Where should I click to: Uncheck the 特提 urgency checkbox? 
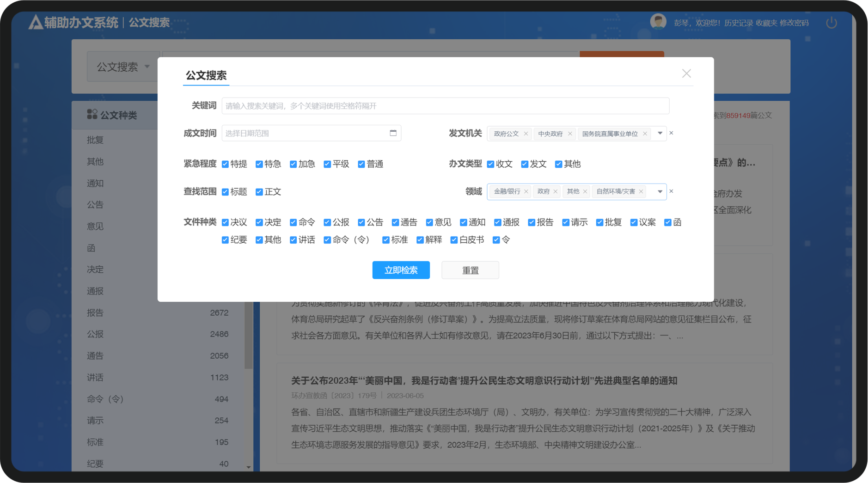coord(226,164)
